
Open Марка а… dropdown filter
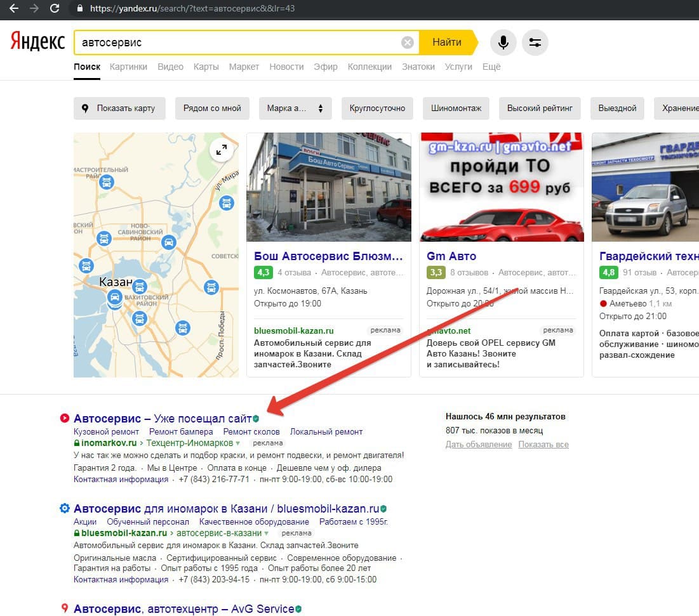click(295, 108)
